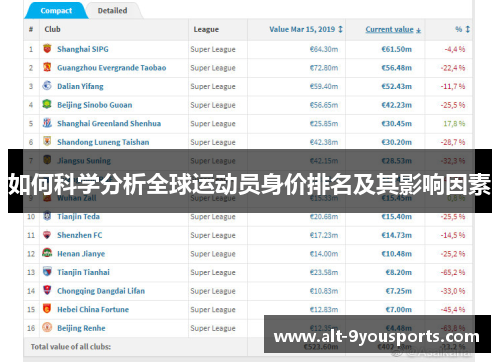The image size is (500, 362).
Task: Open Shandong Luneng Taishan club link
Action: [x=103, y=142]
